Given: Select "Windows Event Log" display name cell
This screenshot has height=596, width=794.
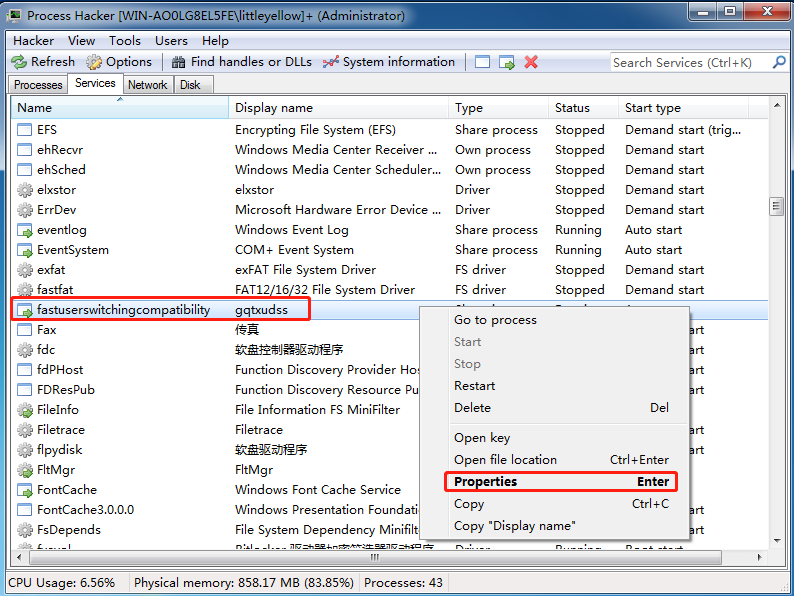Looking at the screenshot, I should [292, 230].
